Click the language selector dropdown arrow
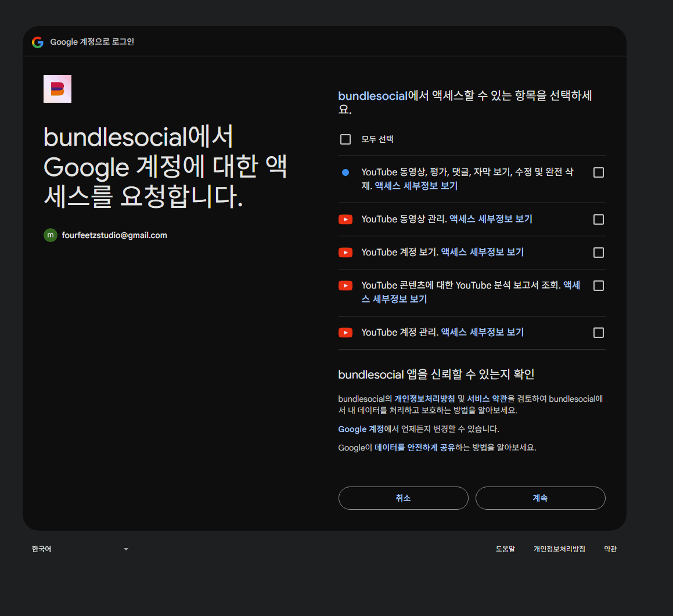This screenshot has height=616, width=673. tap(126, 549)
